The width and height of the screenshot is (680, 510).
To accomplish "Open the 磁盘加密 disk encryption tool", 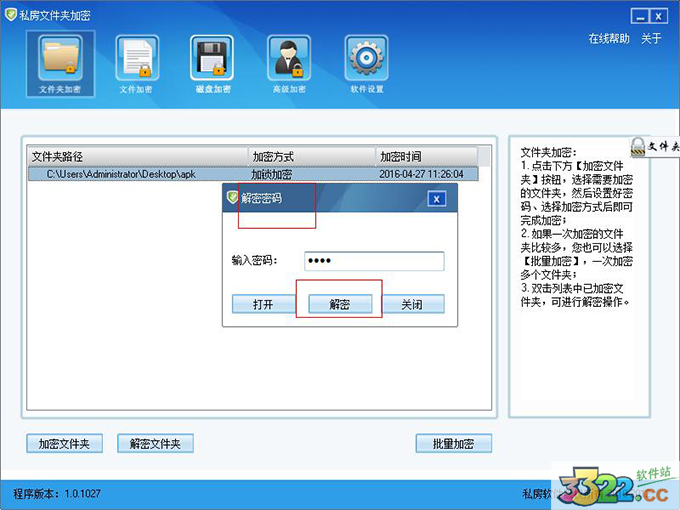I will [x=212, y=64].
